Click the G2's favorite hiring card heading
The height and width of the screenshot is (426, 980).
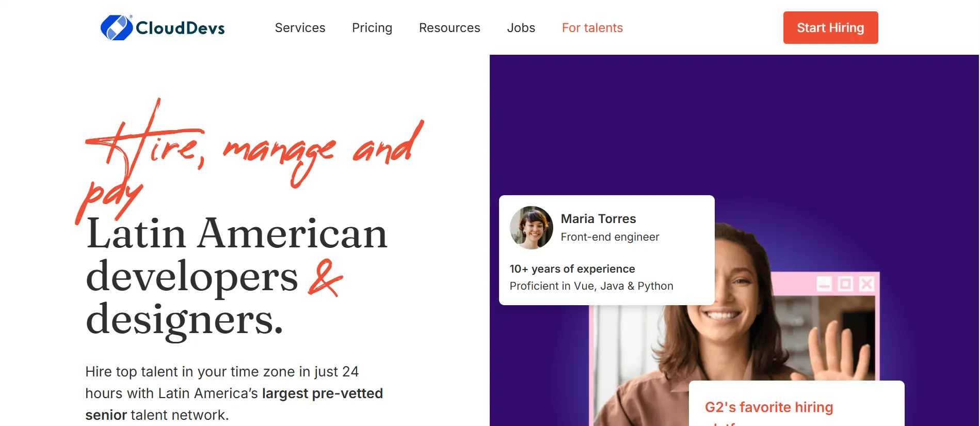click(x=768, y=407)
